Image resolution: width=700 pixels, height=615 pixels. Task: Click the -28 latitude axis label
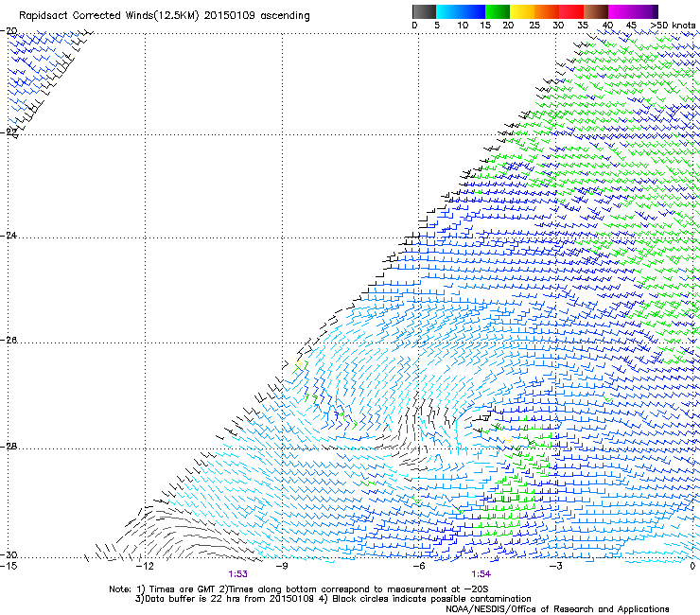(9, 447)
